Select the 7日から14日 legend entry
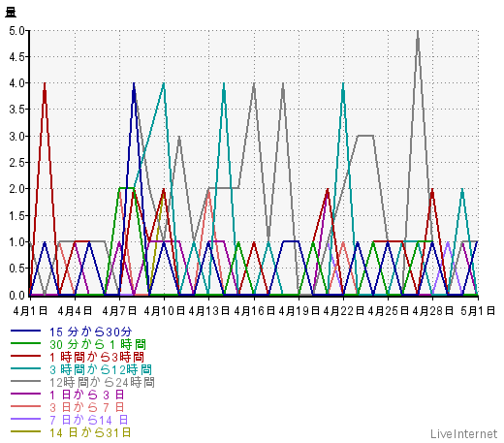 89,420
